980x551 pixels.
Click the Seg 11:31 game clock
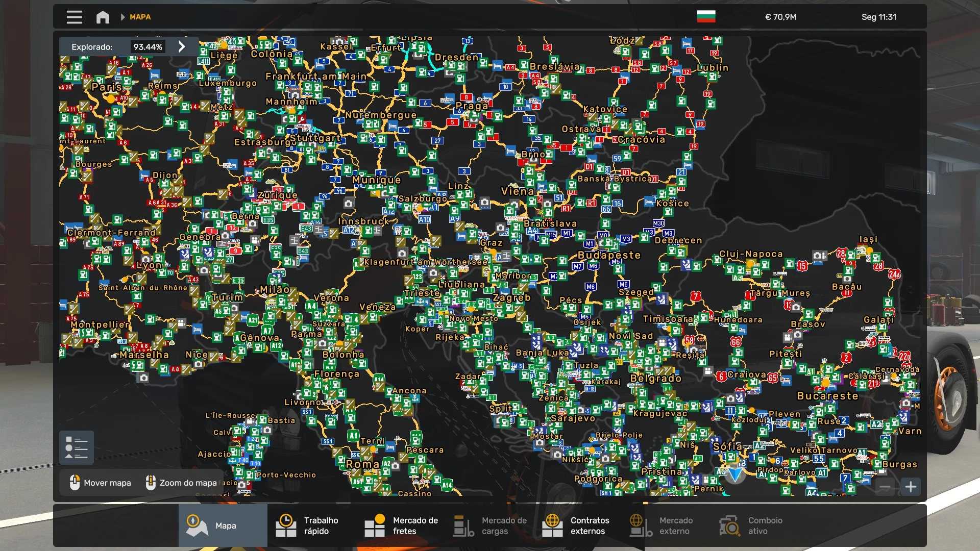tap(878, 17)
